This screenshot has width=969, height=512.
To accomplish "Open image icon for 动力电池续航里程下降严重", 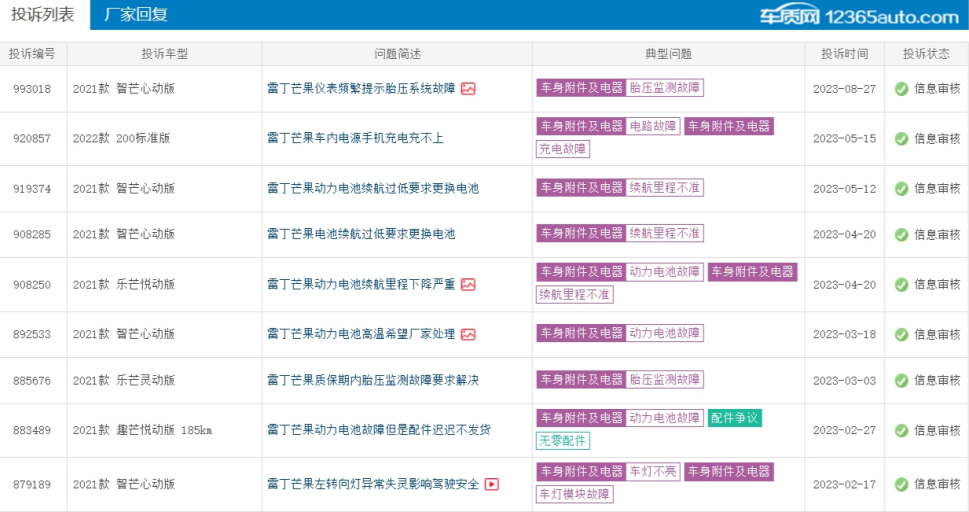I will tap(468, 284).
